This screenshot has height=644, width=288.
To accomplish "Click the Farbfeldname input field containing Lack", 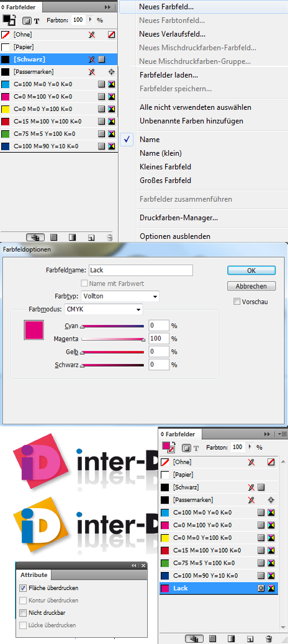I will (x=140, y=271).
